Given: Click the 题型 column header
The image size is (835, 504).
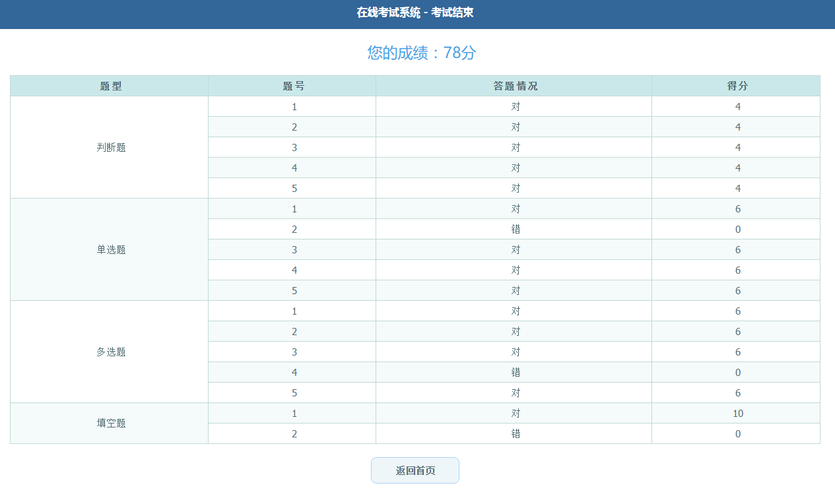Looking at the screenshot, I should 110,86.
